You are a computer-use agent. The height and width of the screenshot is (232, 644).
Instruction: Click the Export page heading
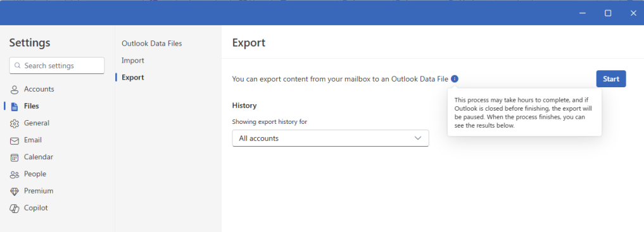[248, 42]
